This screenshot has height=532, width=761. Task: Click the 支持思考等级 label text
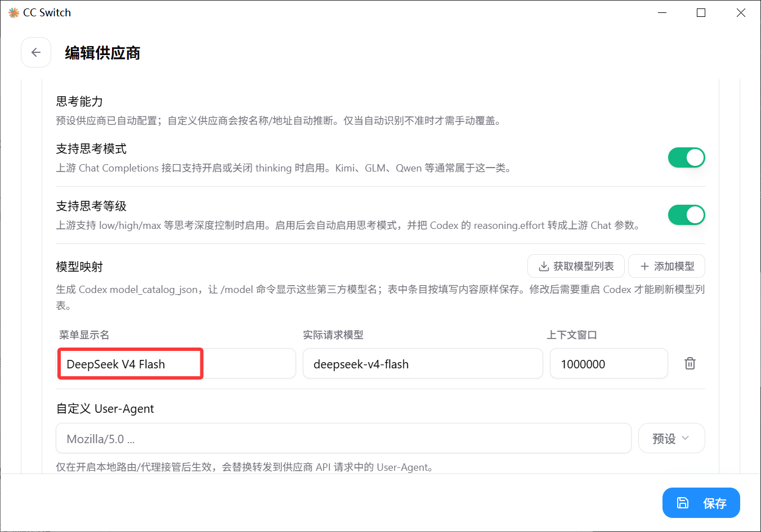[x=91, y=206]
